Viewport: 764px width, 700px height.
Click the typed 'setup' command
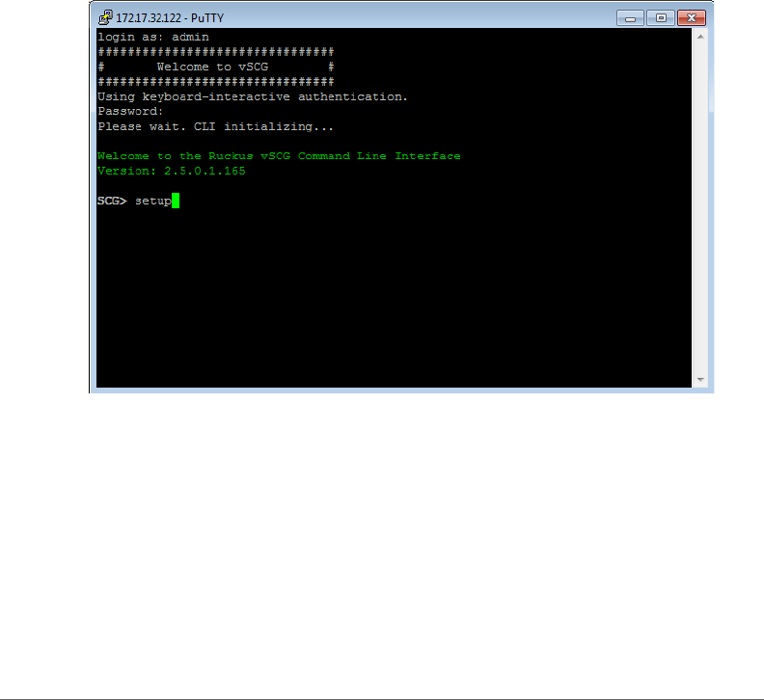click(x=153, y=202)
